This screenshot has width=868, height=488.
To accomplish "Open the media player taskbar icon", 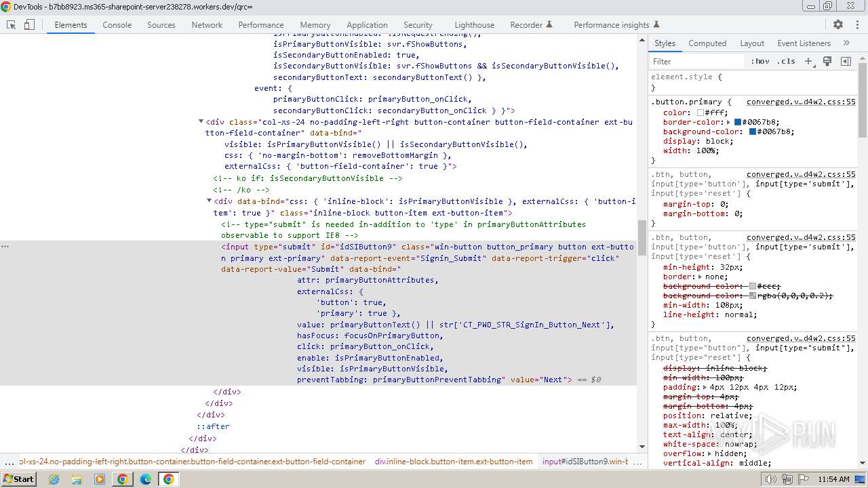I will click(x=100, y=479).
